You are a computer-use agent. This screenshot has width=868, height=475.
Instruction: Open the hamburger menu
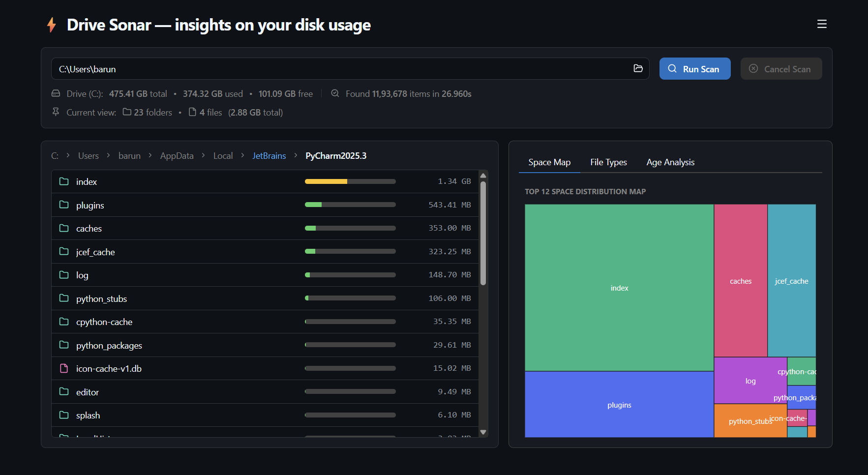pos(822,24)
